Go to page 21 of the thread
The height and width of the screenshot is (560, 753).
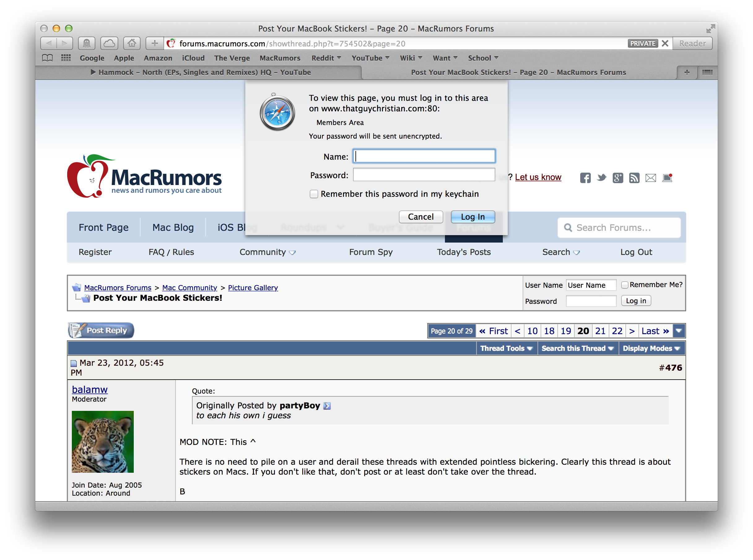pyautogui.click(x=600, y=331)
